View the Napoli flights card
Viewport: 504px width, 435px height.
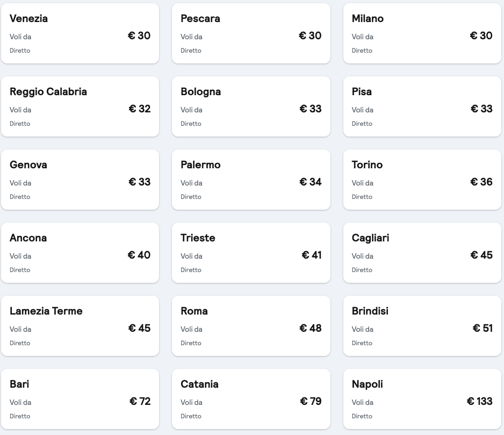422,398
